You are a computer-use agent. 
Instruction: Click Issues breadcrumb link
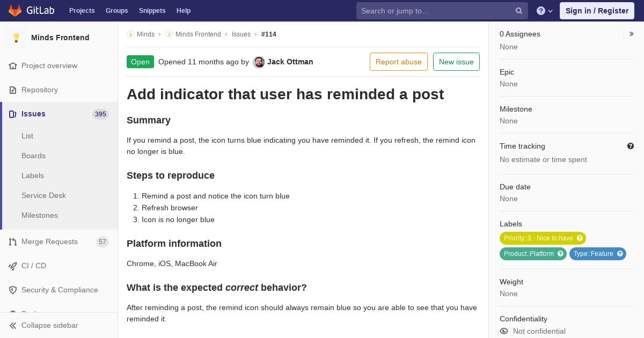tap(241, 34)
